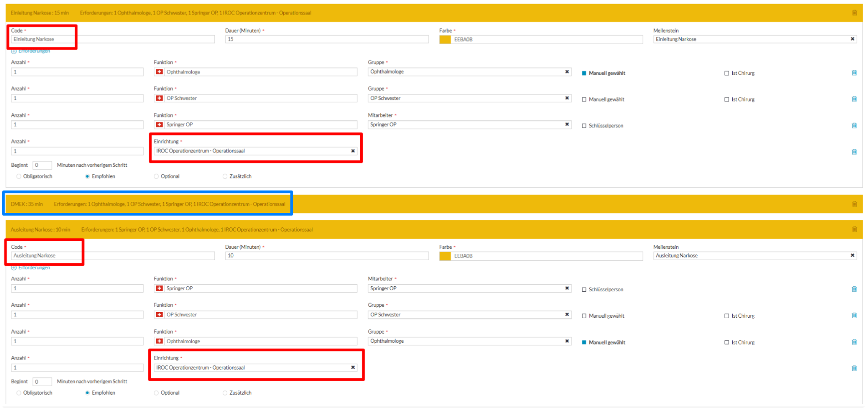Viewport: 868px width, 412px height.
Task: Choose Obligatorisch radio option in Ausleitung Narkose
Action: [x=19, y=393]
